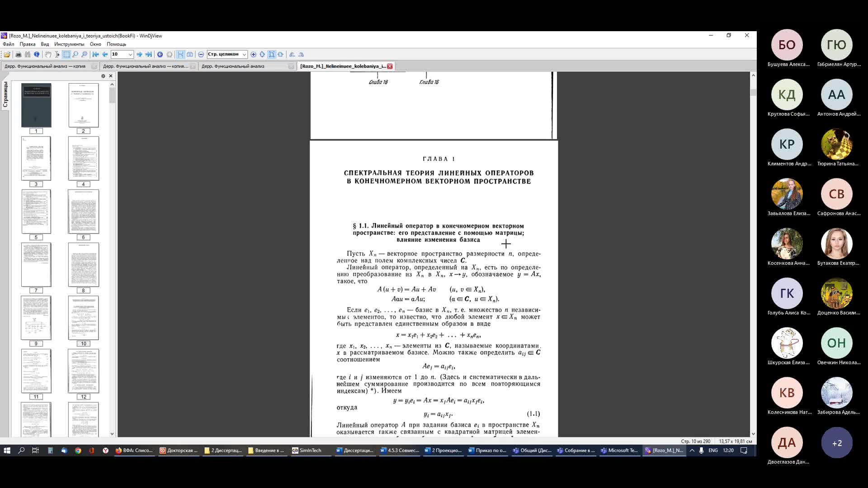Image resolution: width=868 pixels, height=488 pixels.
Task: Open thumbnail panel settings gear
Action: coord(103,76)
